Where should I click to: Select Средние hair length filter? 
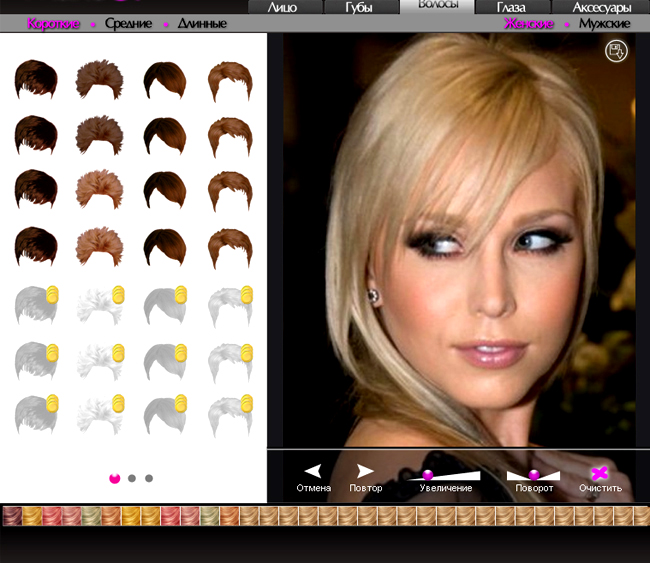[x=128, y=24]
